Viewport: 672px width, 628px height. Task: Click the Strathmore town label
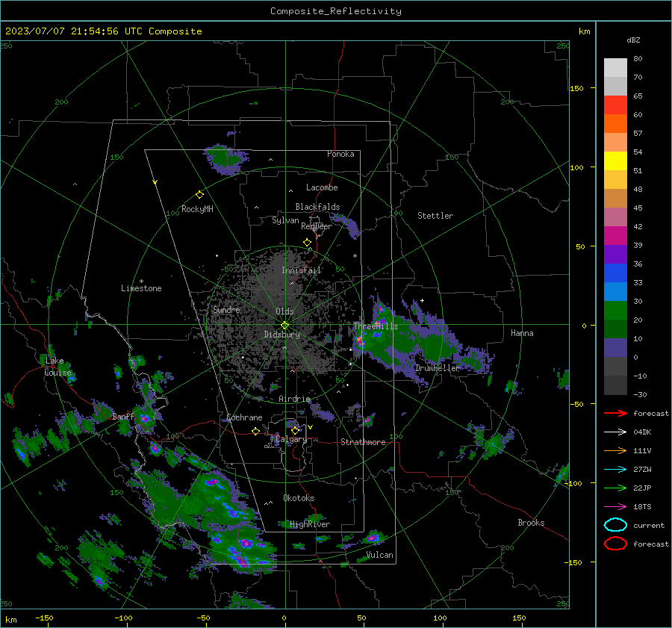coord(363,442)
